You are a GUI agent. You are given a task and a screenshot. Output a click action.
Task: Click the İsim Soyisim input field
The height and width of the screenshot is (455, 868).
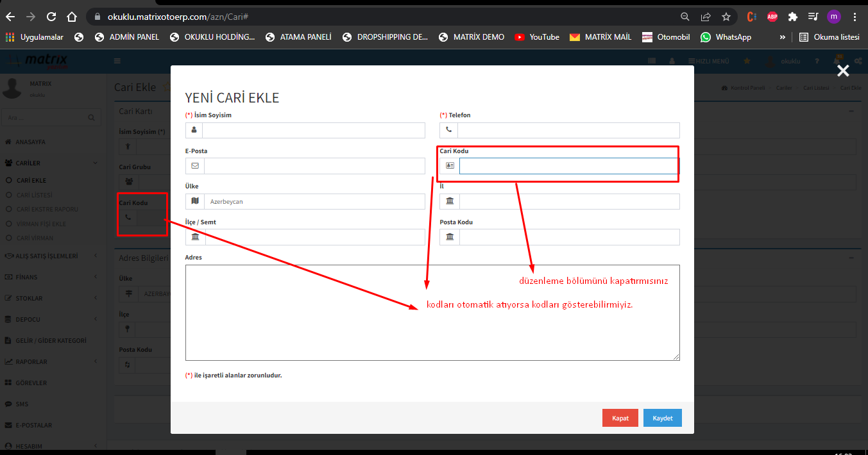[x=313, y=130]
